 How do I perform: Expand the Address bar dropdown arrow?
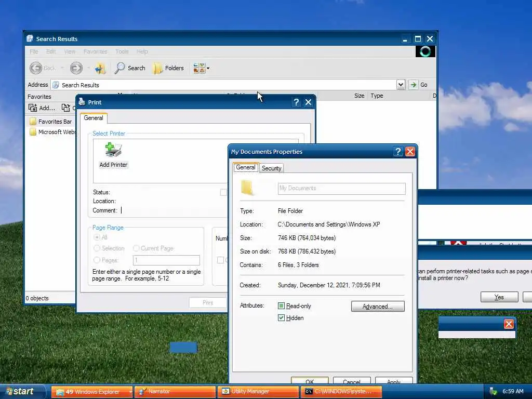coord(401,85)
